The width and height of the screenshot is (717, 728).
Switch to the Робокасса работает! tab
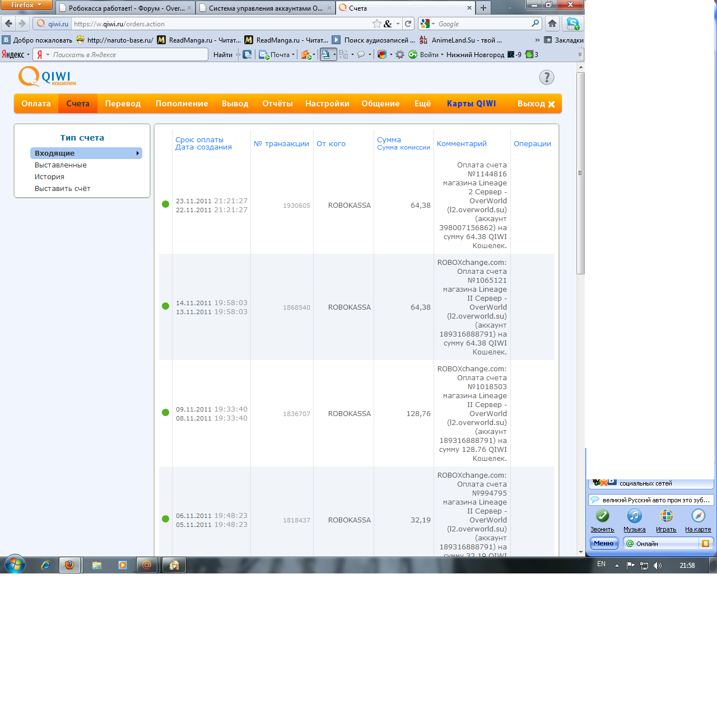(x=125, y=8)
